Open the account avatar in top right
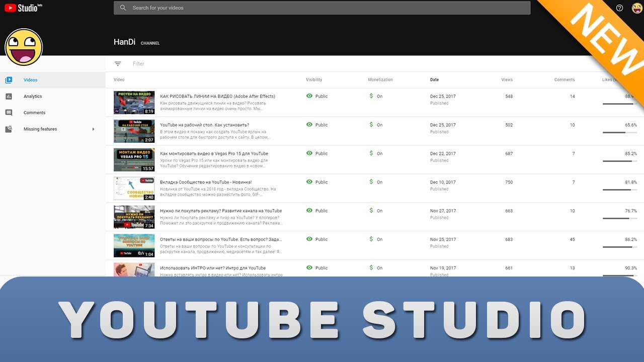The width and height of the screenshot is (644, 362). point(637,8)
